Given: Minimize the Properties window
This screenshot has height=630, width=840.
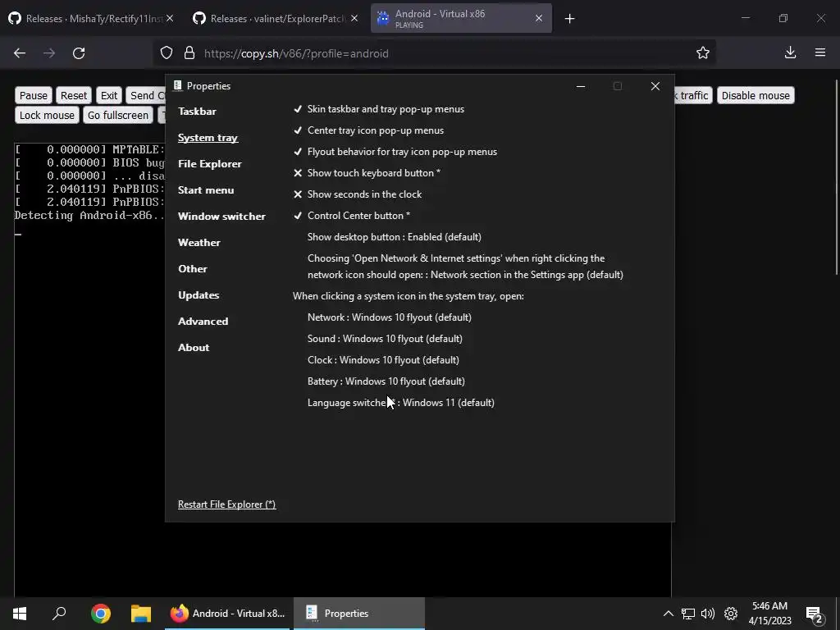Looking at the screenshot, I should [581, 86].
